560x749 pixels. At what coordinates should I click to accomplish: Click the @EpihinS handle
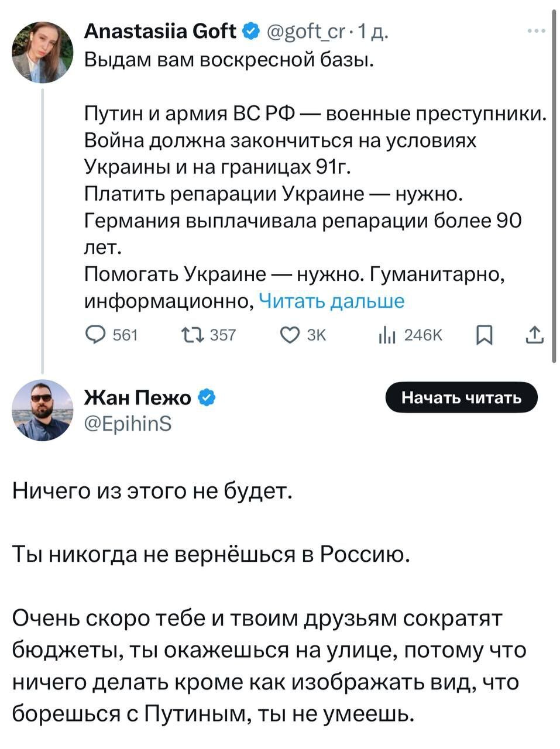(x=128, y=423)
